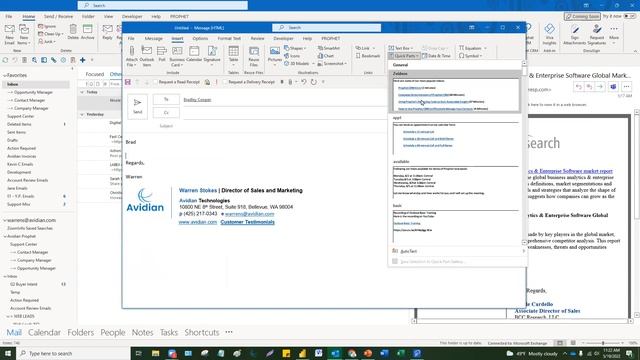Enable Request a Read Receipt checkbox
Image resolution: width=640 pixels, height=360 pixels.
coord(155,82)
